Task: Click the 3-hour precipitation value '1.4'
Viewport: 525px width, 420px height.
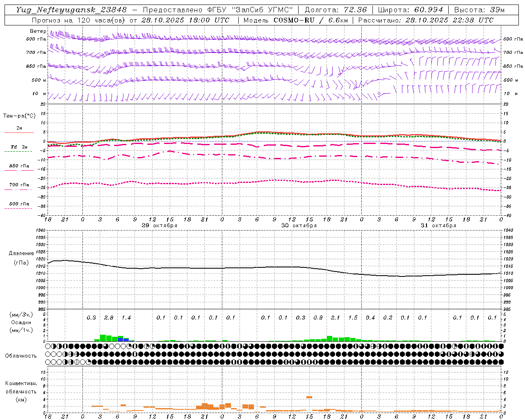Action: click(x=126, y=318)
